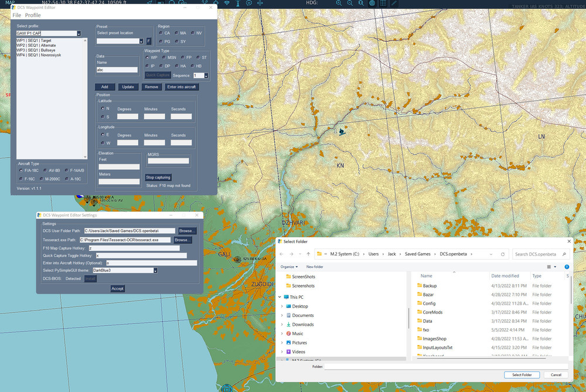
Task: Toggle the grid overlay icon on map toolbar
Action: point(382,4)
